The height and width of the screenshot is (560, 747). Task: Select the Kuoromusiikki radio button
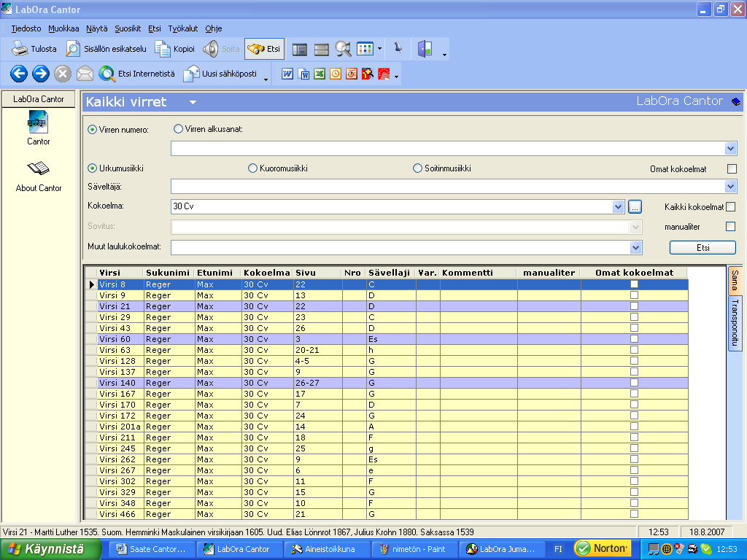click(x=252, y=168)
